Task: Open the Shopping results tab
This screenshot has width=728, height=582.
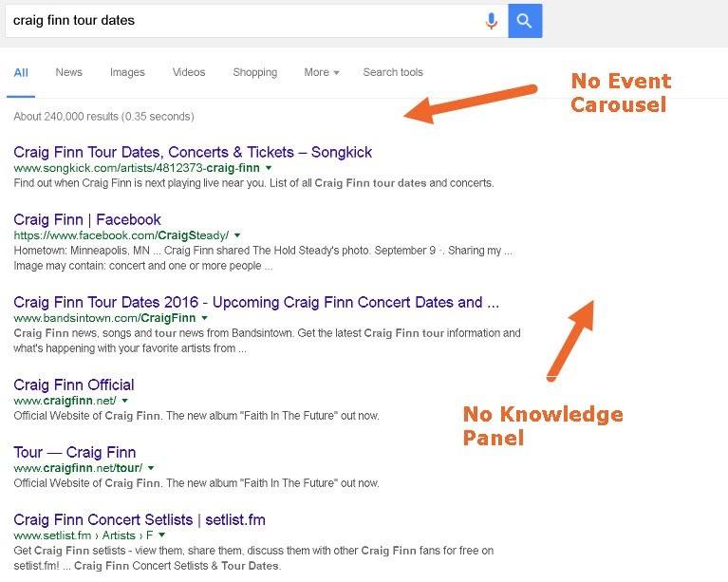Action: (254, 72)
